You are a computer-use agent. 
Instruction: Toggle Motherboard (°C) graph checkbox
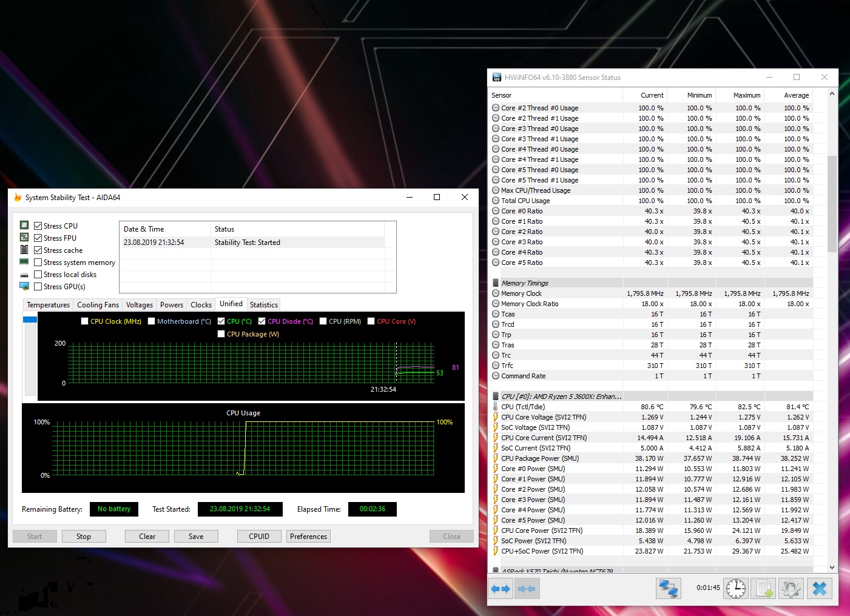tap(152, 321)
